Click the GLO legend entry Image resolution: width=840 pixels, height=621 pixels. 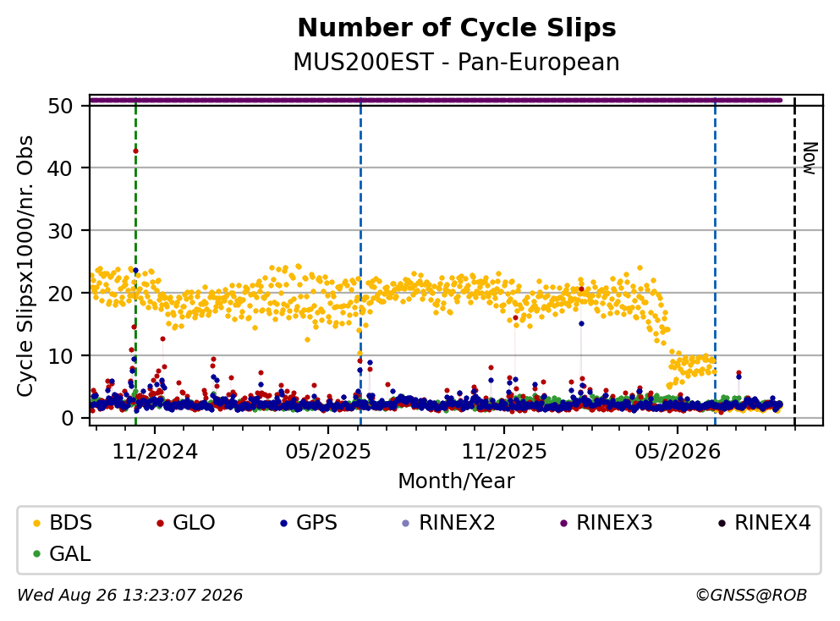(185, 522)
